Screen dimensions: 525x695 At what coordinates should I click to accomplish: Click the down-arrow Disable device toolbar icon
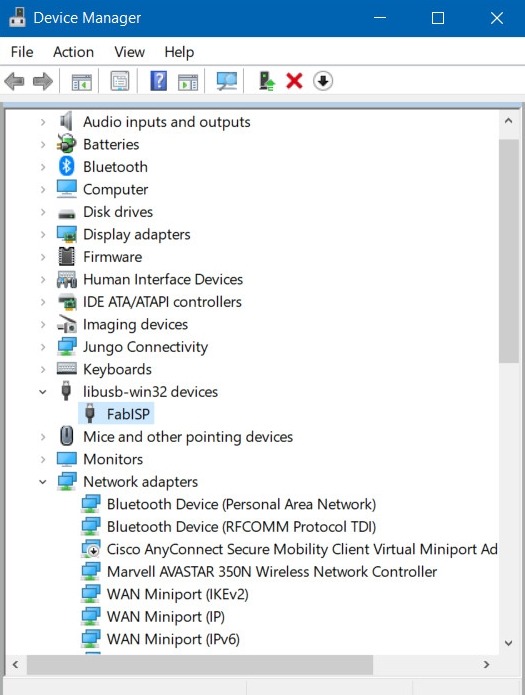(x=323, y=81)
